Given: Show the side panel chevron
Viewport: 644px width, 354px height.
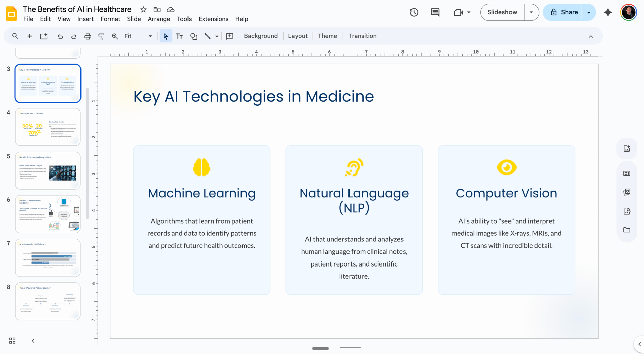Looking at the screenshot, I should pos(639,344).
